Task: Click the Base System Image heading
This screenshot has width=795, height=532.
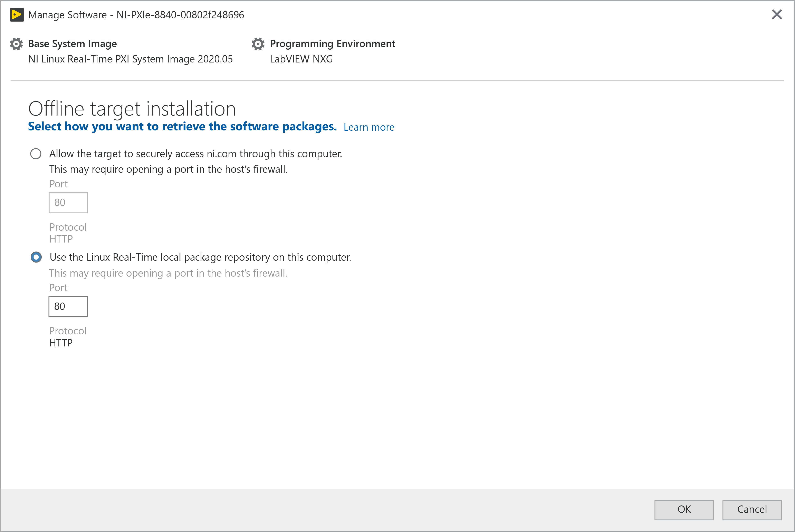Action: point(72,44)
